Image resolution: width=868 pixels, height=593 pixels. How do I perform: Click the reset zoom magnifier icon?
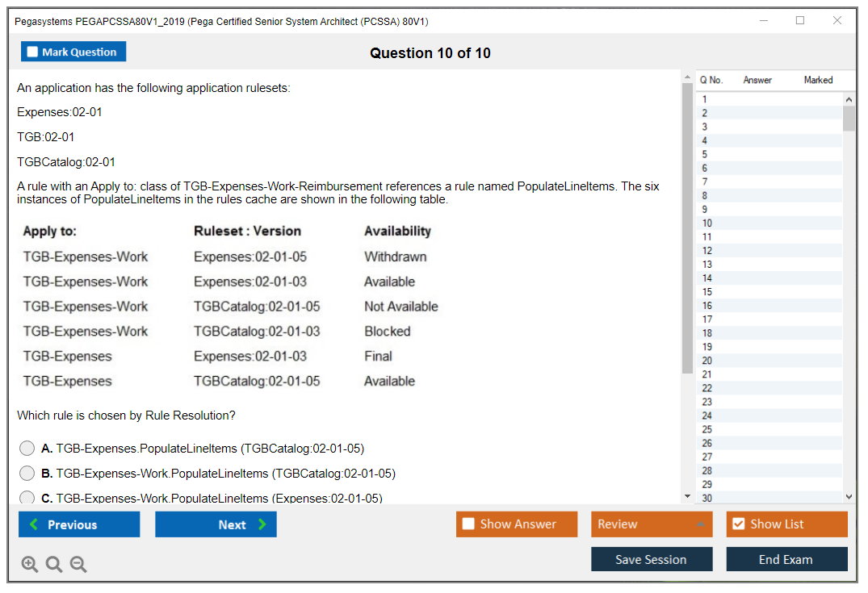tap(54, 565)
